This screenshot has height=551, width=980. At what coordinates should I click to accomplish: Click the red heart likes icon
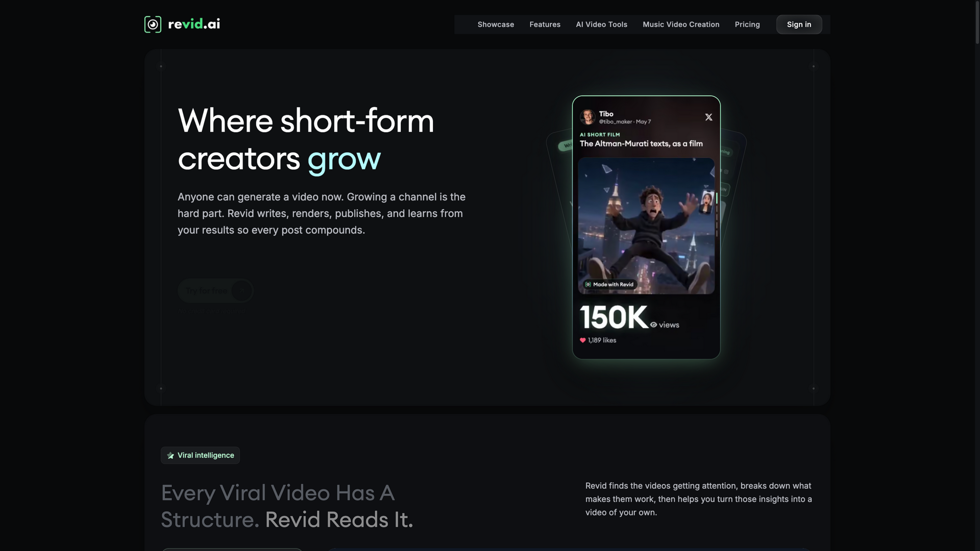(x=582, y=340)
